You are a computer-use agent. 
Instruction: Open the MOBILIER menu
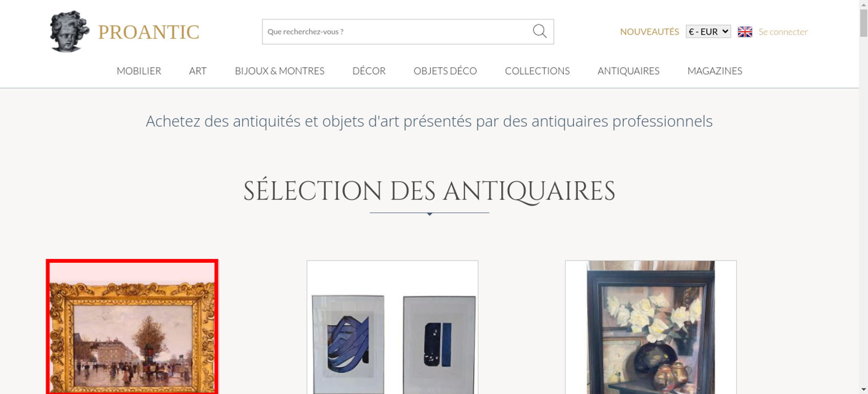coord(139,71)
